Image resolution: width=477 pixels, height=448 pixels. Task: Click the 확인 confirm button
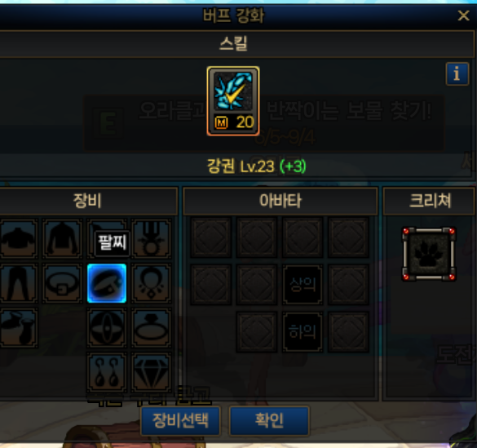(x=269, y=420)
